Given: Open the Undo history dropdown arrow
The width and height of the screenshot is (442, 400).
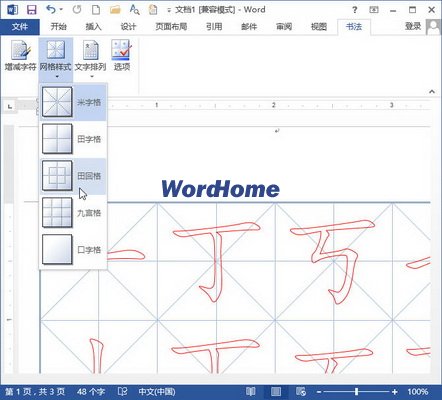Looking at the screenshot, I should pyautogui.click(x=61, y=10).
